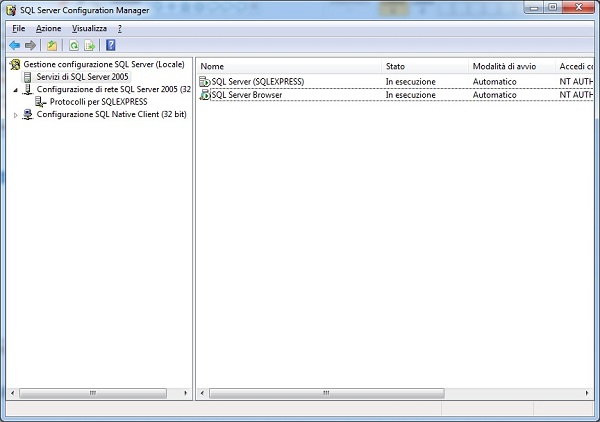Click Automatico value for SQL Server (SQLEXPRESS)
Image resolution: width=600 pixels, height=422 pixels.
(494, 81)
